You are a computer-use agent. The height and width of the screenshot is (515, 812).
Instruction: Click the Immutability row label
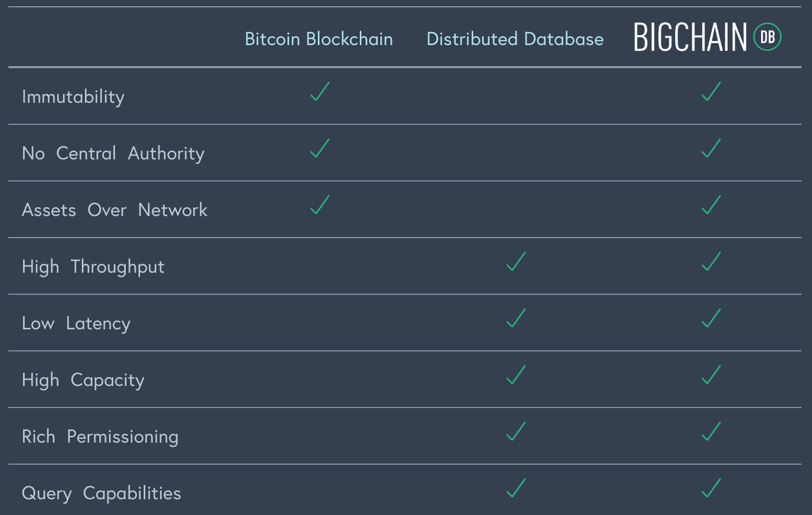tap(73, 97)
